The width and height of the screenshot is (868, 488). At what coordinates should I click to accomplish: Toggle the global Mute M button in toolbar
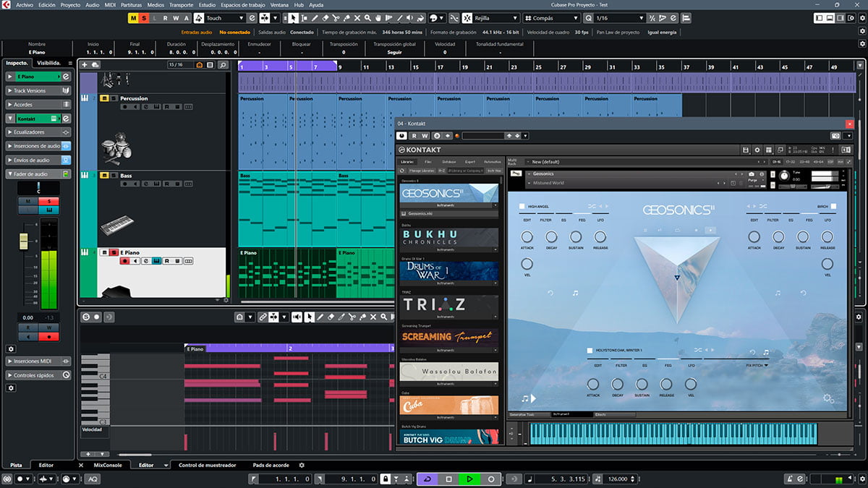pos(133,18)
